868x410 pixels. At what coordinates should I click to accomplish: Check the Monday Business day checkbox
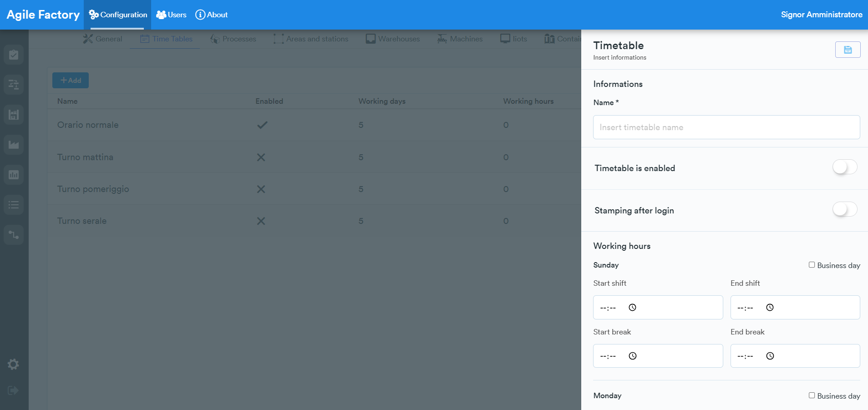tap(812, 395)
